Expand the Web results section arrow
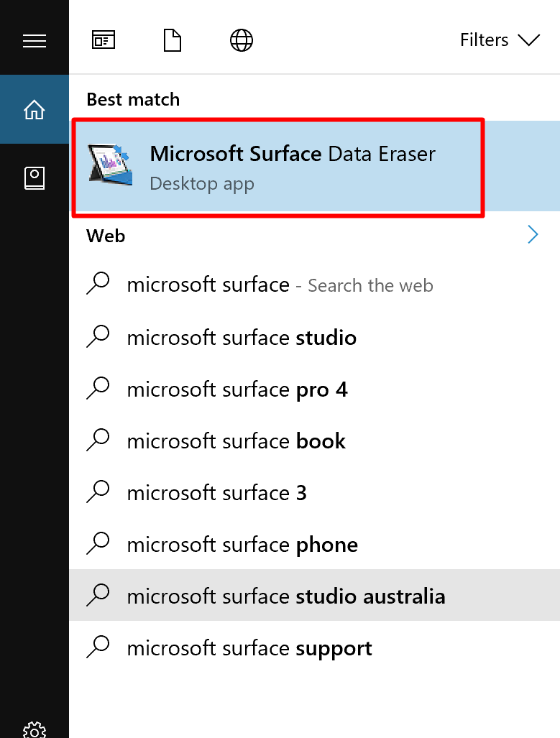Image resolution: width=560 pixels, height=738 pixels. 533,235
